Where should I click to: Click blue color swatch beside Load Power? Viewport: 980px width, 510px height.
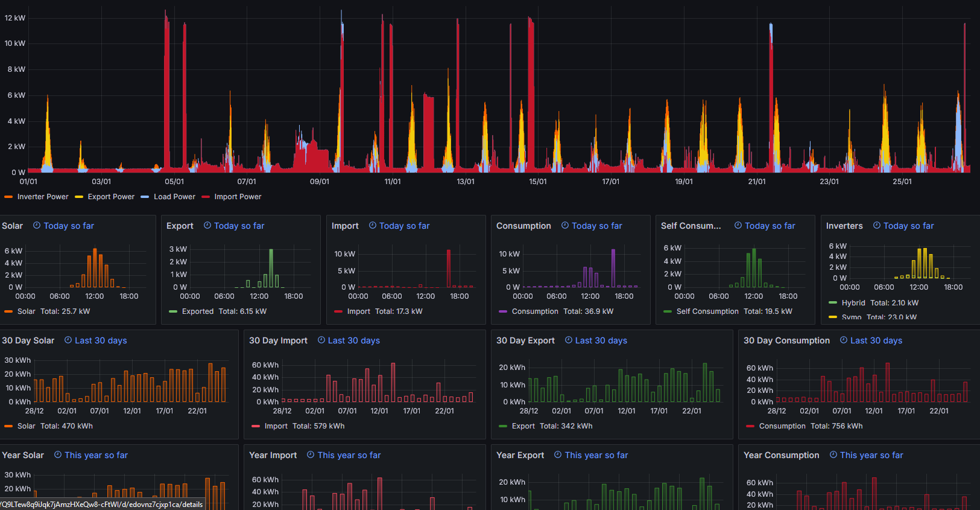point(145,197)
